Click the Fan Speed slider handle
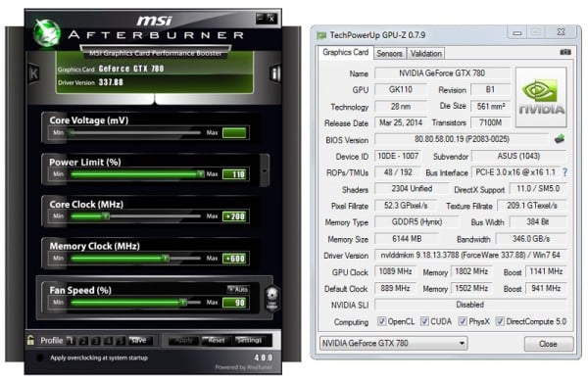Viewport: 588px width, 382px height. pos(182,302)
